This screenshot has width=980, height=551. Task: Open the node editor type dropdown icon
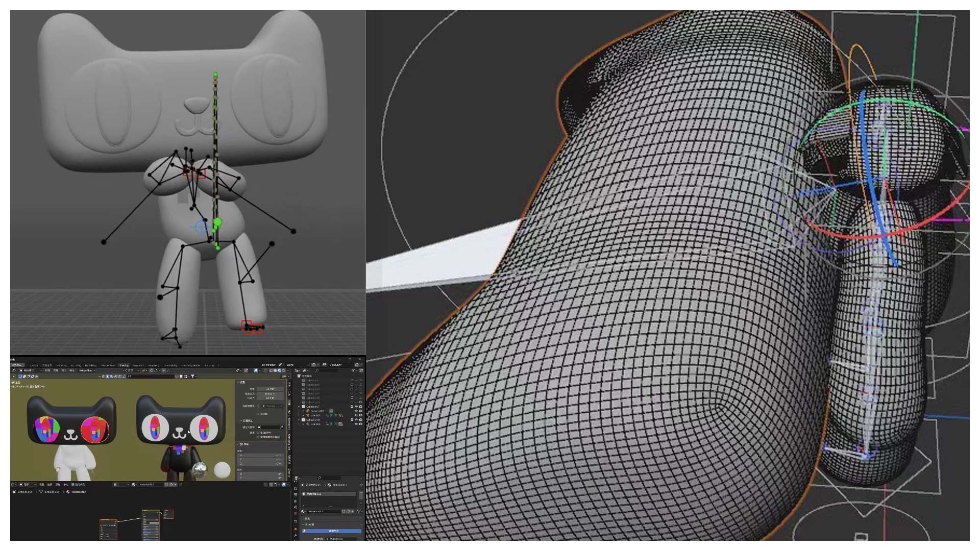14,484
